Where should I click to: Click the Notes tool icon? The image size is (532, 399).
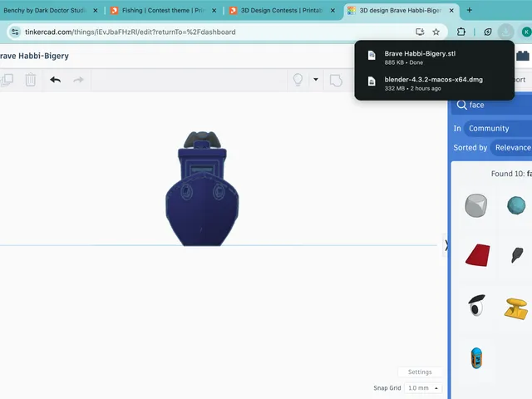(336, 81)
